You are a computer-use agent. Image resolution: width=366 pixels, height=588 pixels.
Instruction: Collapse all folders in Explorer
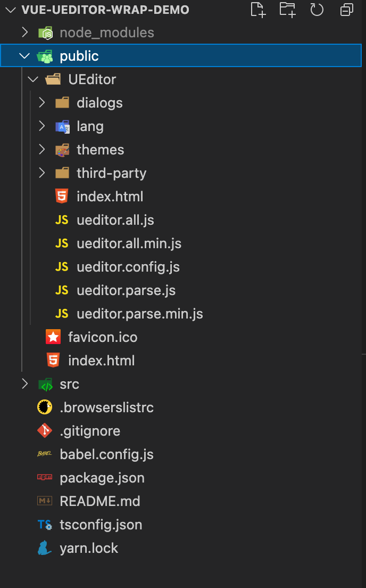pyautogui.click(x=346, y=10)
